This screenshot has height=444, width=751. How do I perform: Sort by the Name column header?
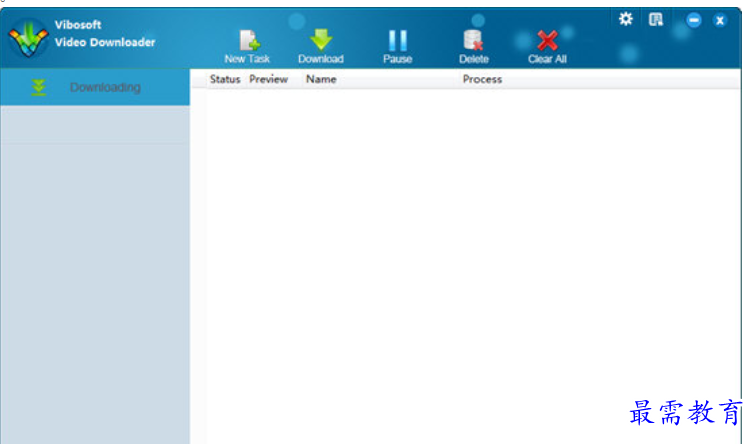click(x=321, y=79)
